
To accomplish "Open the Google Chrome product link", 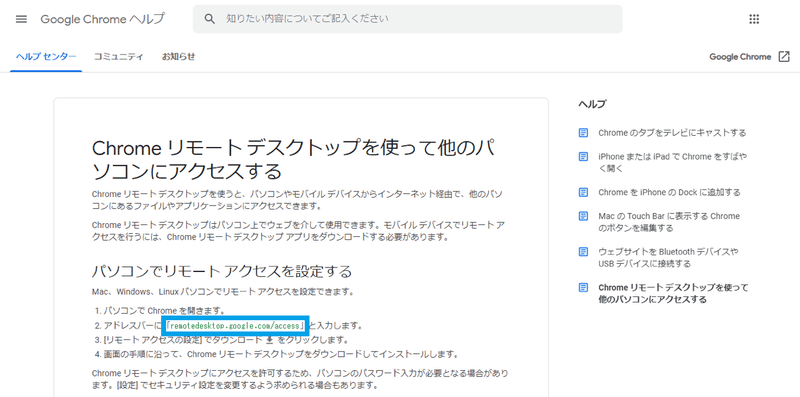I will coord(740,57).
